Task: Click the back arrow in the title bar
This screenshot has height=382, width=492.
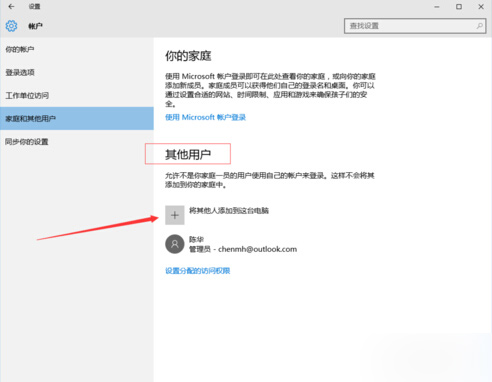Action: click(x=11, y=6)
